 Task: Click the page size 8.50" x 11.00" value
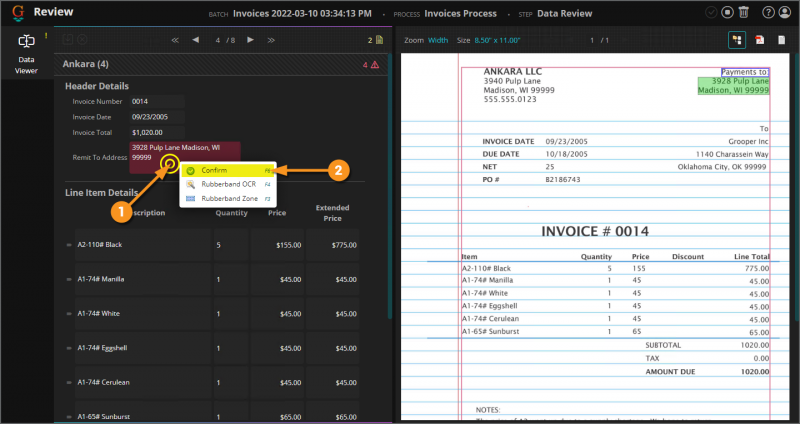pyautogui.click(x=497, y=40)
